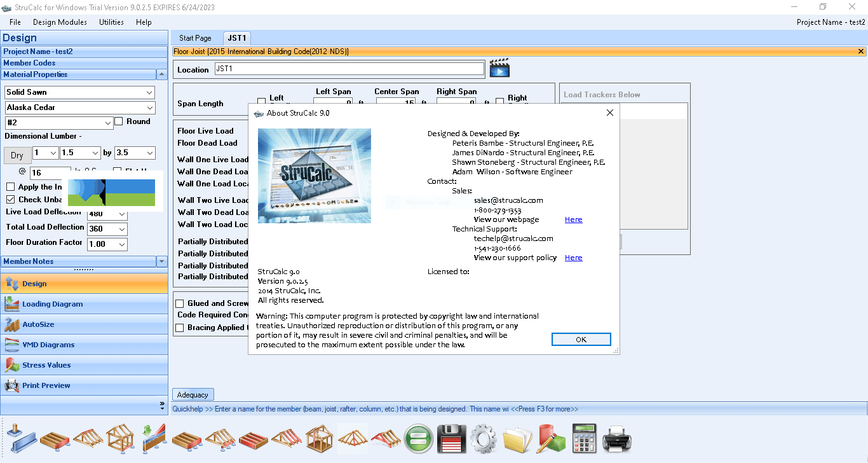
Task: Open Print Preview from the sidebar
Action: point(84,385)
